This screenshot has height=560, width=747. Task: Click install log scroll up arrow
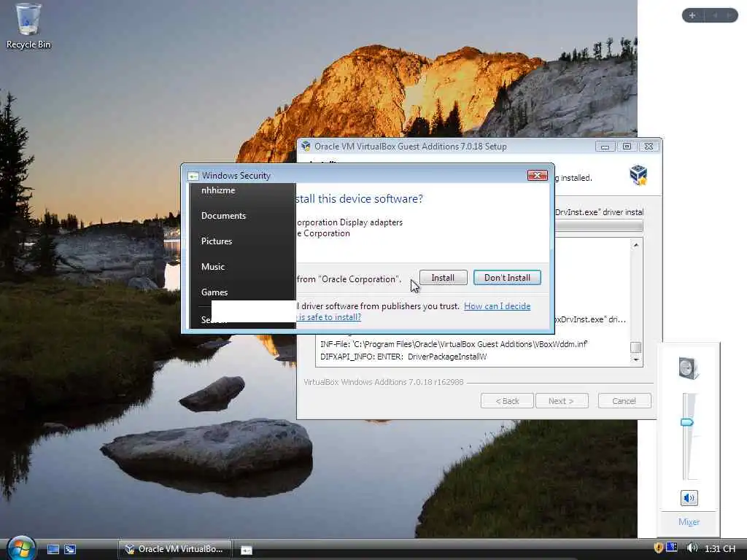[636, 245]
